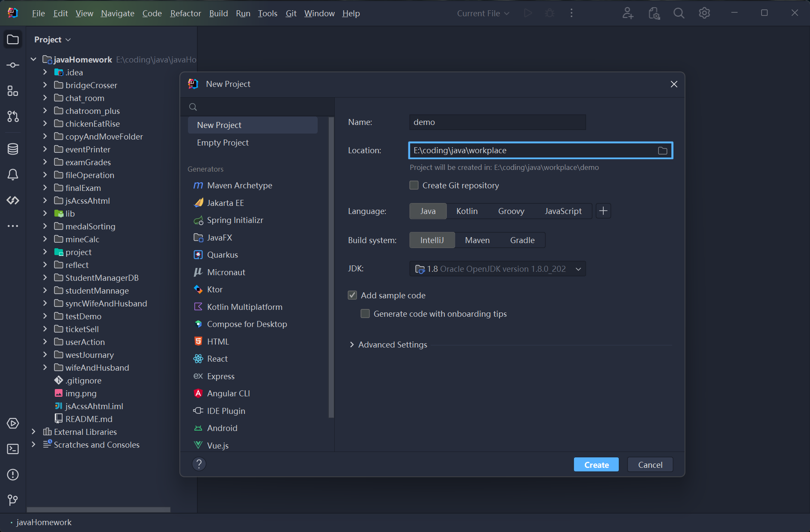Viewport: 810px width, 532px height.
Task: Click the Project panel horizontal scrollbar
Action: (98, 510)
